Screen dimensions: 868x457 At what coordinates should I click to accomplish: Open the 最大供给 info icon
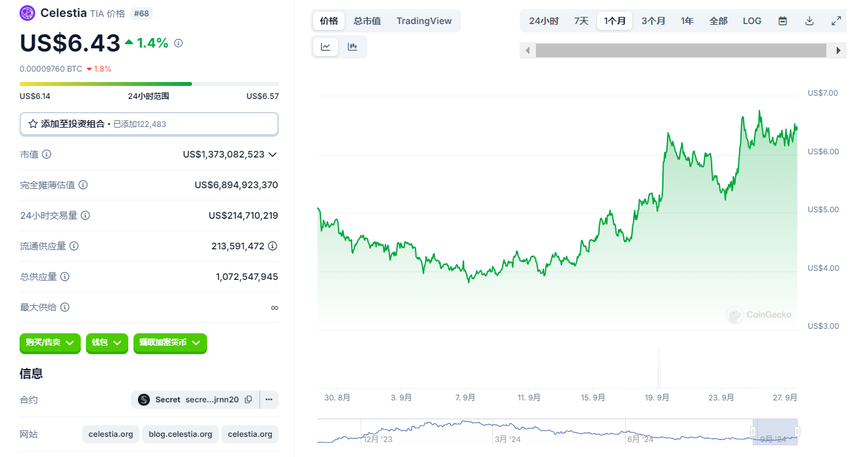65,307
